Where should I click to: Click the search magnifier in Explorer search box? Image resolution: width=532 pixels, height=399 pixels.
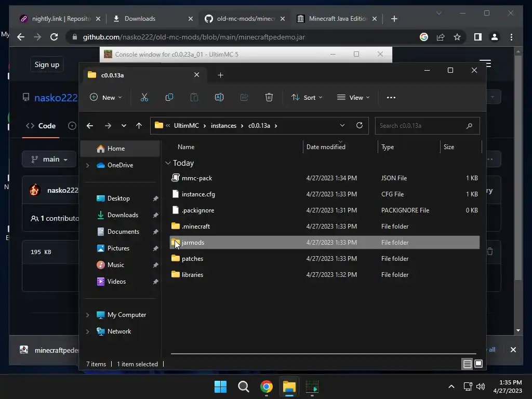469,126
